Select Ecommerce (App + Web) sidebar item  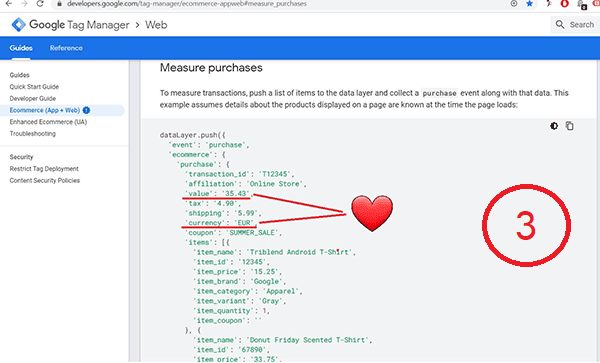point(45,110)
